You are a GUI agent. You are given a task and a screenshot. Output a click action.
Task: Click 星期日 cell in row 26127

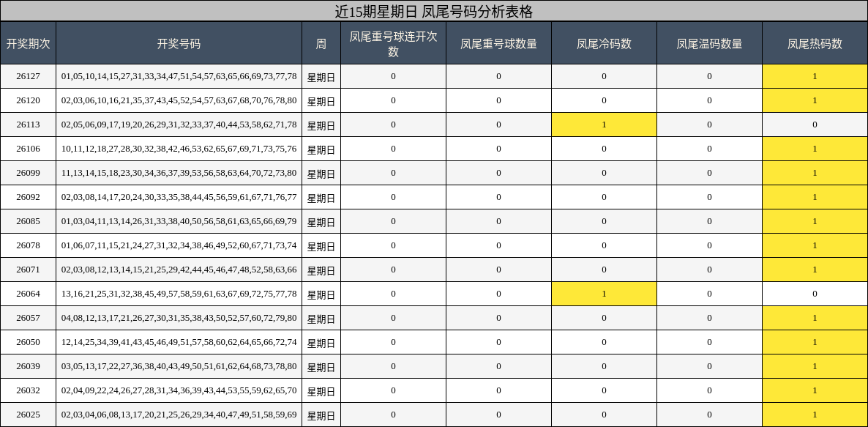(x=321, y=77)
